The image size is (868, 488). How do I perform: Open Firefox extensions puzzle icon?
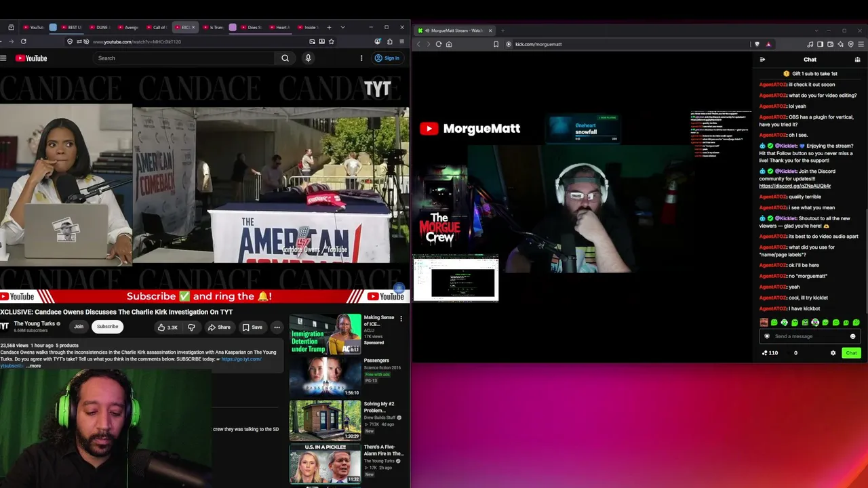point(390,41)
